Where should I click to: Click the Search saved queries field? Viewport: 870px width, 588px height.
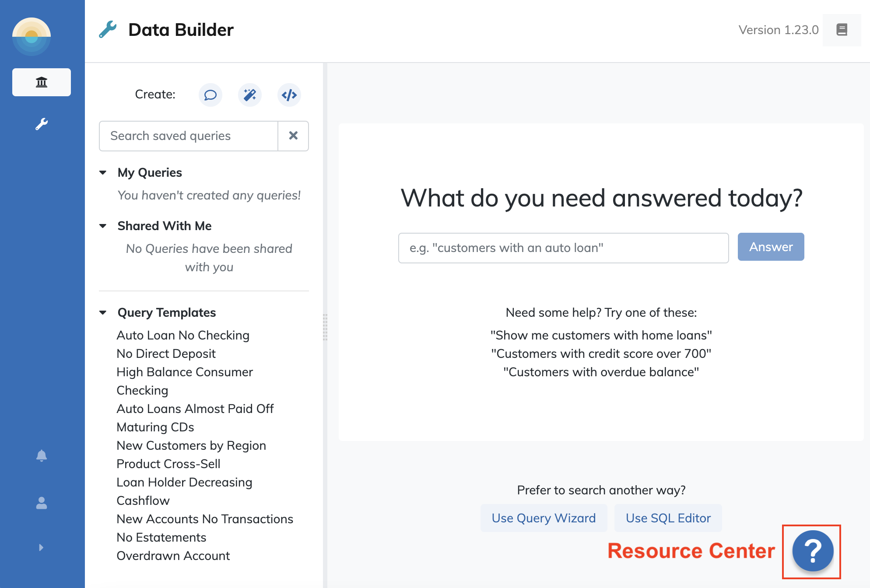(x=189, y=136)
